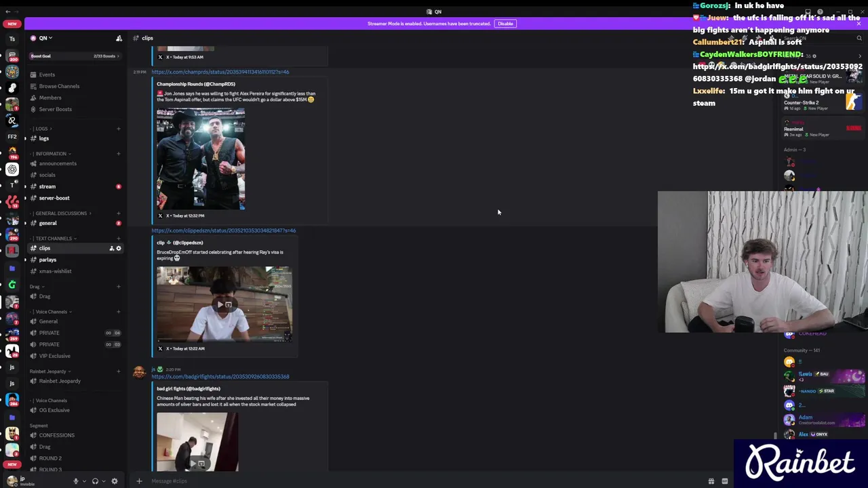Open the FF2 server icon

[12, 136]
